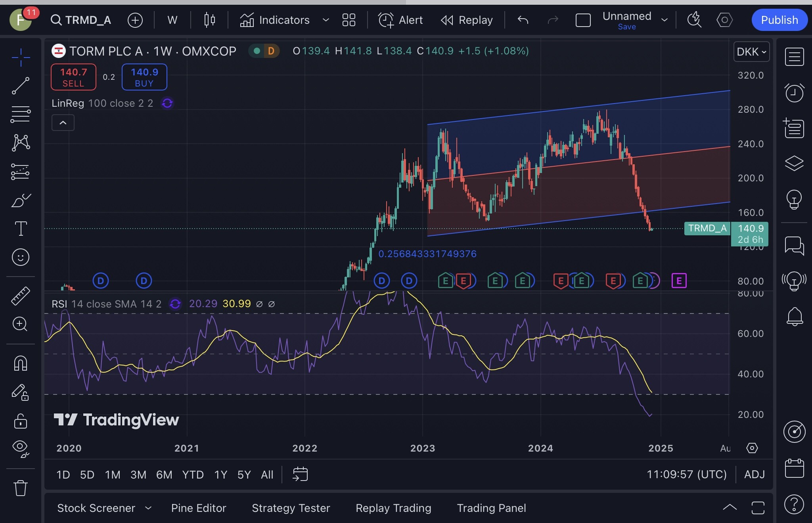Image resolution: width=812 pixels, height=523 pixels.
Task: Switch to the Strategy Tester tab
Action: point(291,508)
